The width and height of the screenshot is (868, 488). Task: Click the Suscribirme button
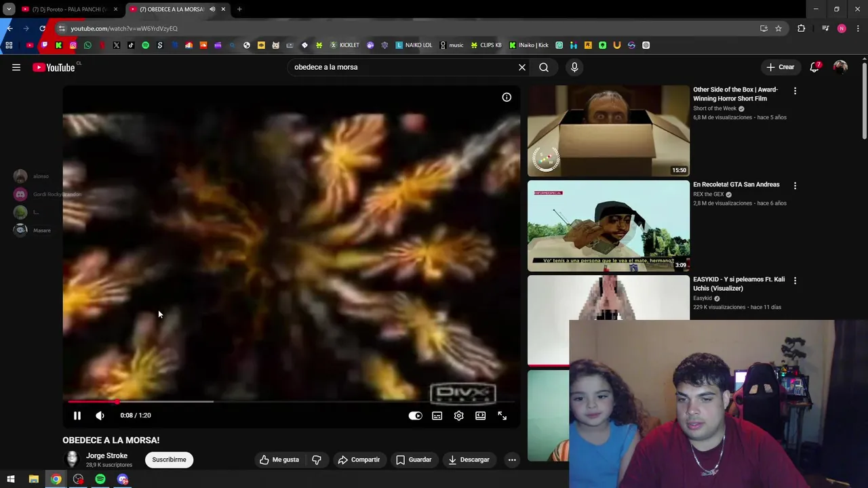point(169,460)
